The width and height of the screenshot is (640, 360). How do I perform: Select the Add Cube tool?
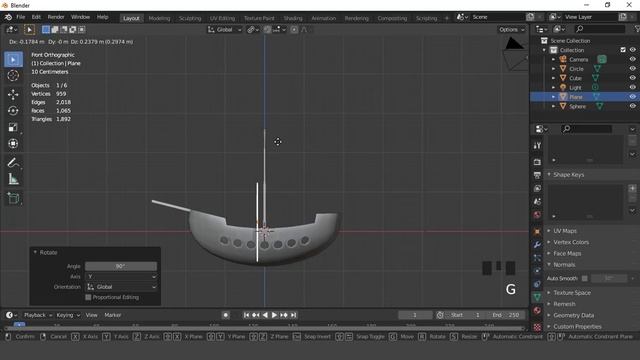(13, 198)
